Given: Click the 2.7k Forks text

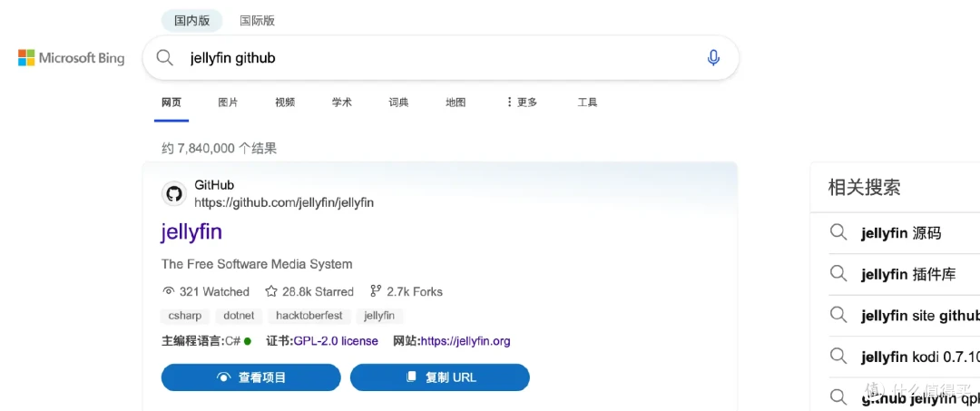Looking at the screenshot, I should pyautogui.click(x=415, y=292).
